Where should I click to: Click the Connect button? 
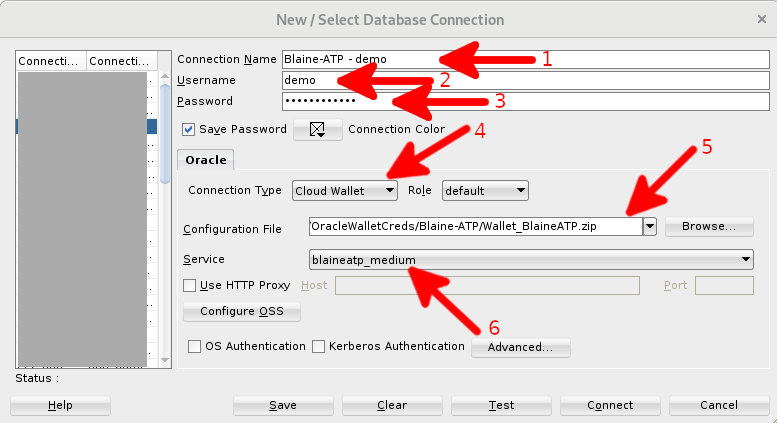click(x=610, y=406)
